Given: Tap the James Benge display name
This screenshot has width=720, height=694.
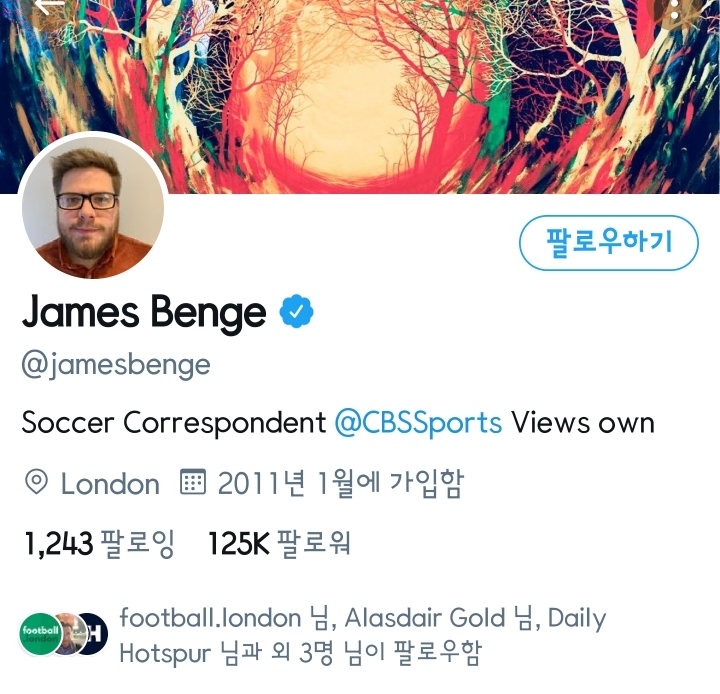Looking at the screenshot, I should 144,312.
